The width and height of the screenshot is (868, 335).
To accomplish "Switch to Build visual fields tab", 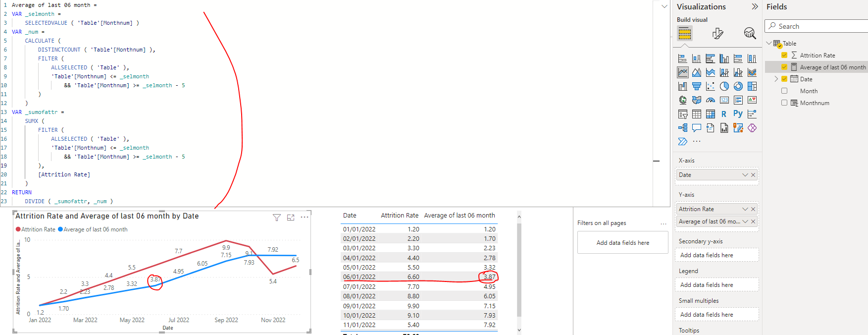I will (685, 34).
